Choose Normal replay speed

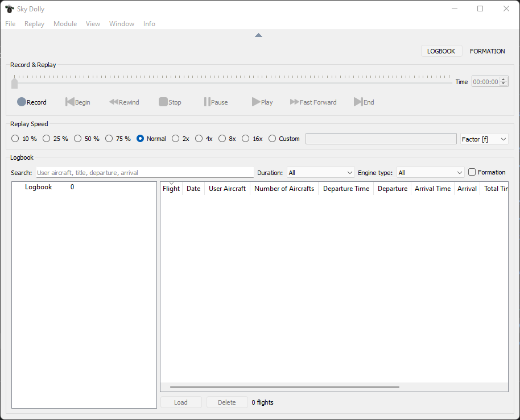point(151,139)
